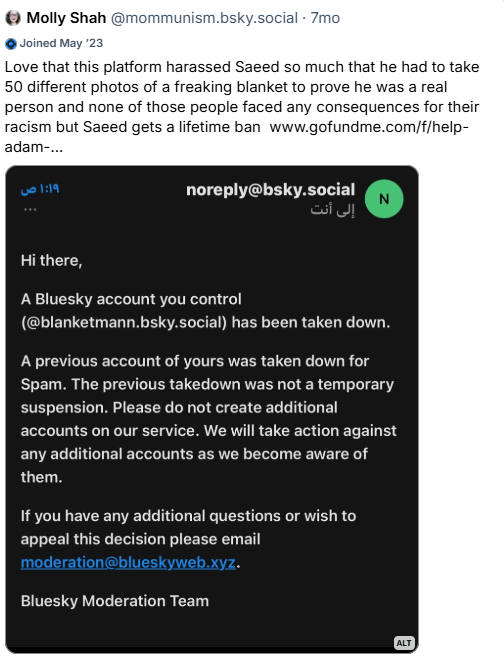Open the @mommunism.bsky.social handle

pyautogui.click(x=204, y=18)
